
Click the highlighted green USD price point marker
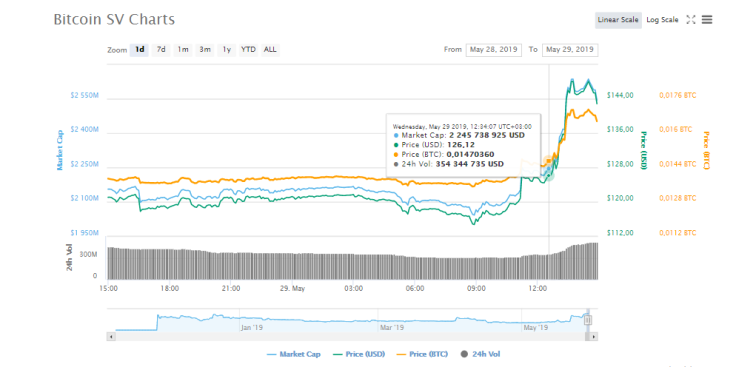tap(549, 175)
